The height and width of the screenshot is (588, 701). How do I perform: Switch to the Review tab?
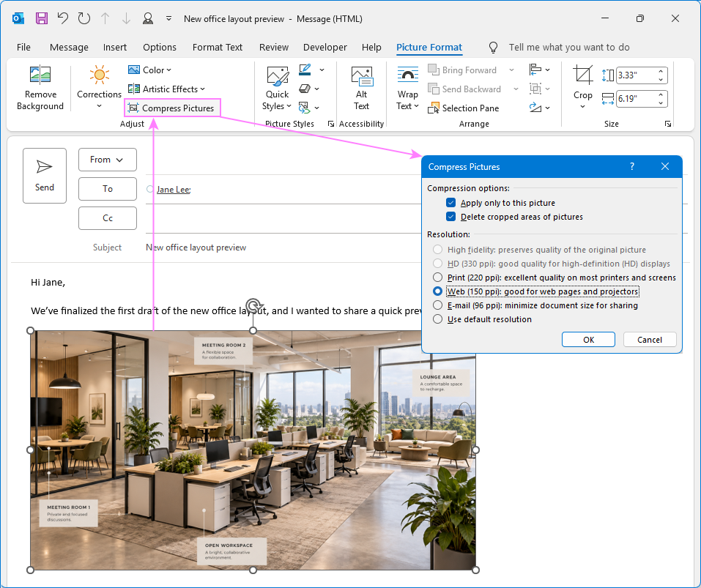click(274, 48)
